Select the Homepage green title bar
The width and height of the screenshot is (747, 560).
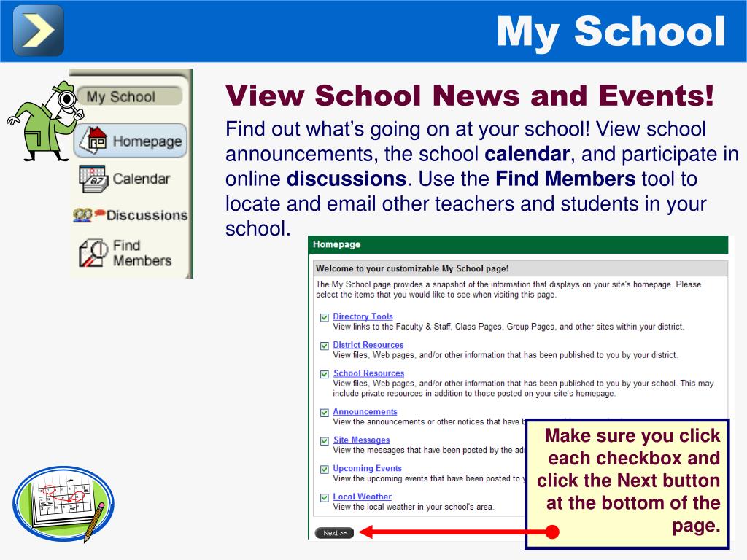pos(518,244)
